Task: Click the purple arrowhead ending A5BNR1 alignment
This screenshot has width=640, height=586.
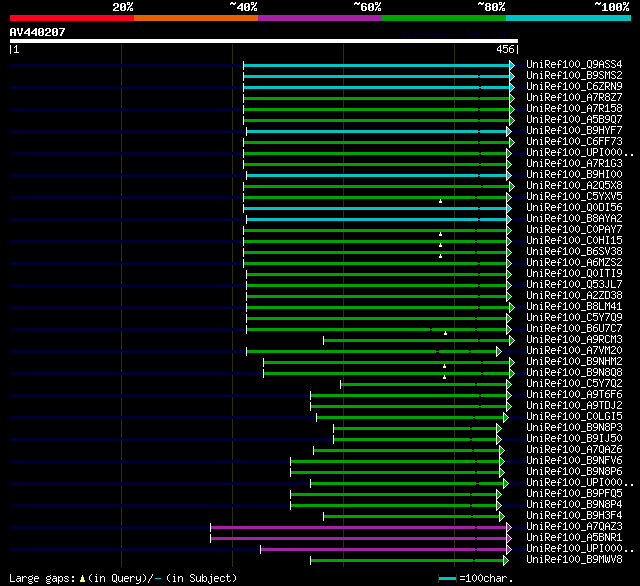Action: tap(509, 539)
